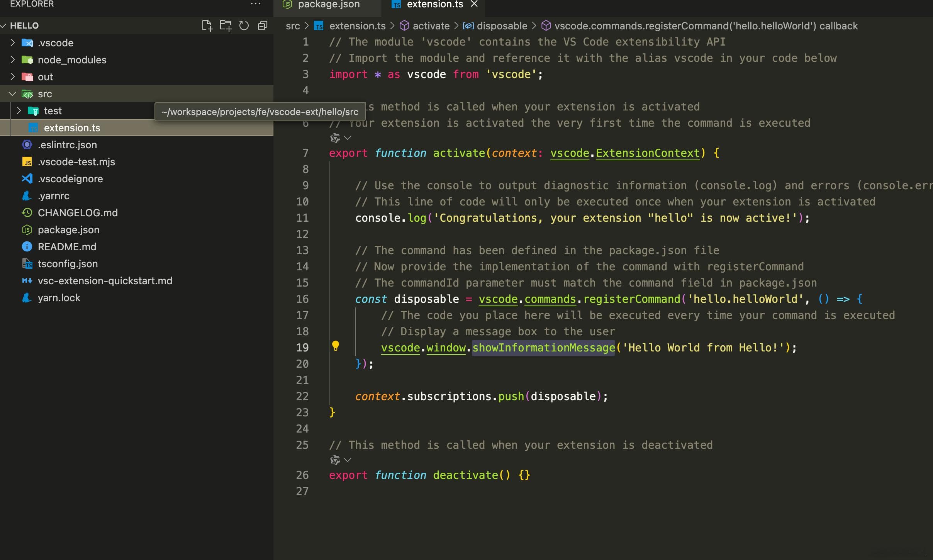Expand the node_modules folder
The height and width of the screenshot is (560, 933).
pos(13,59)
